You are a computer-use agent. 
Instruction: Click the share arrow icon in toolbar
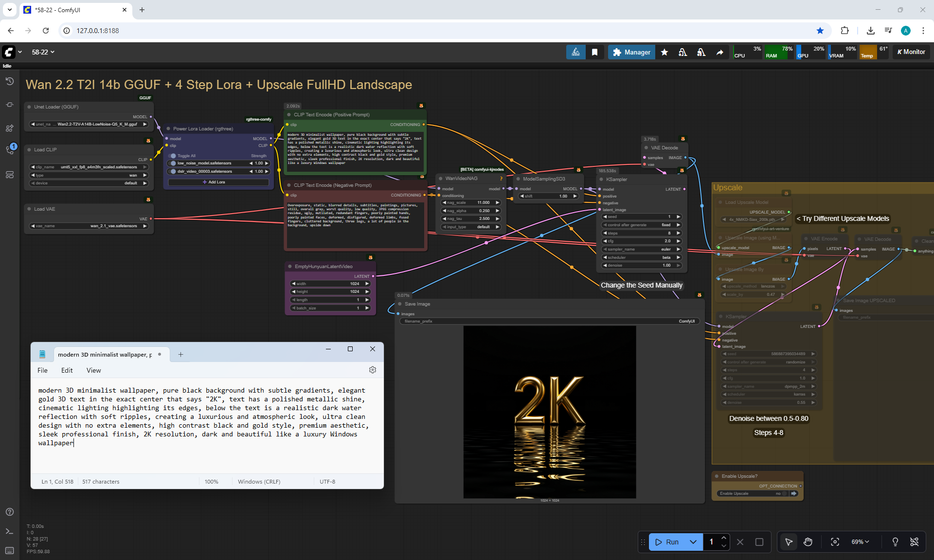[x=719, y=52]
